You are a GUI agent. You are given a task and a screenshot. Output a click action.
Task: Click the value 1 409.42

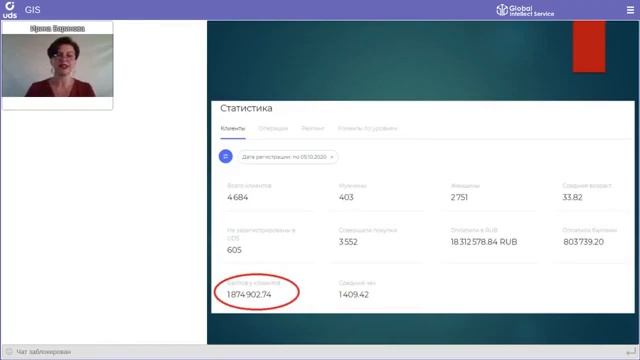pyautogui.click(x=353, y=295)
